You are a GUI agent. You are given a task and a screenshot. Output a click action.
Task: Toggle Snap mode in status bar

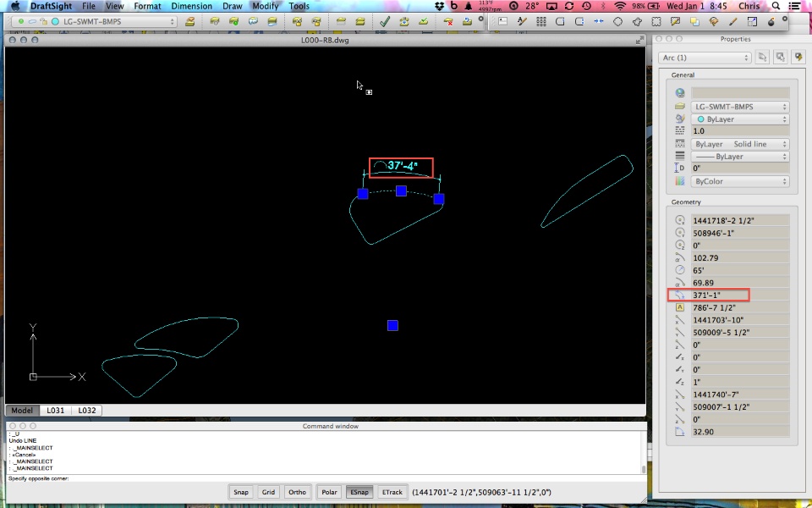click(x=241, y=492)
